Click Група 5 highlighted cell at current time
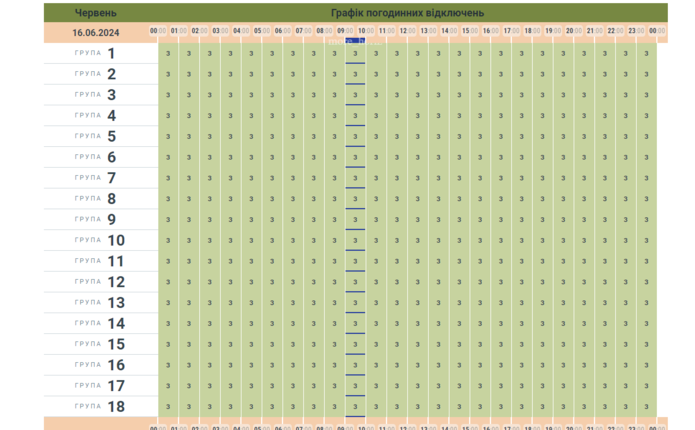Viewport: 695px width, 430px height. (x=355, y=137)
